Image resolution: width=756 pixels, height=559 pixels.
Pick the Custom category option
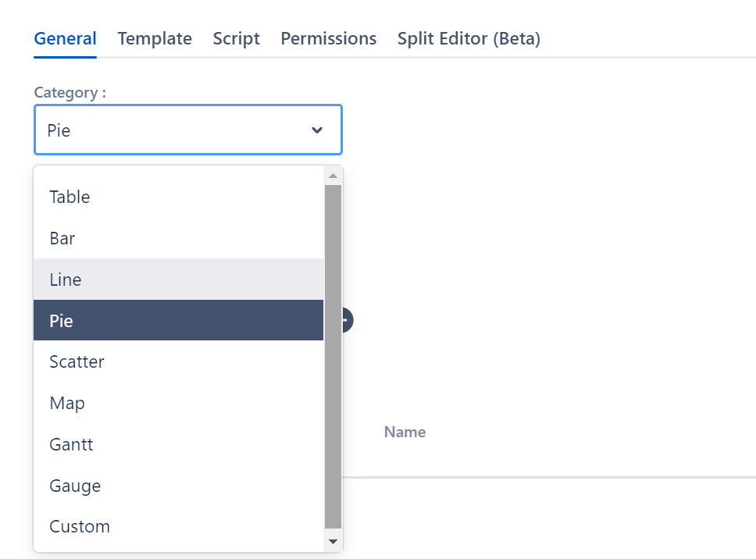click(x=178, y=526)
